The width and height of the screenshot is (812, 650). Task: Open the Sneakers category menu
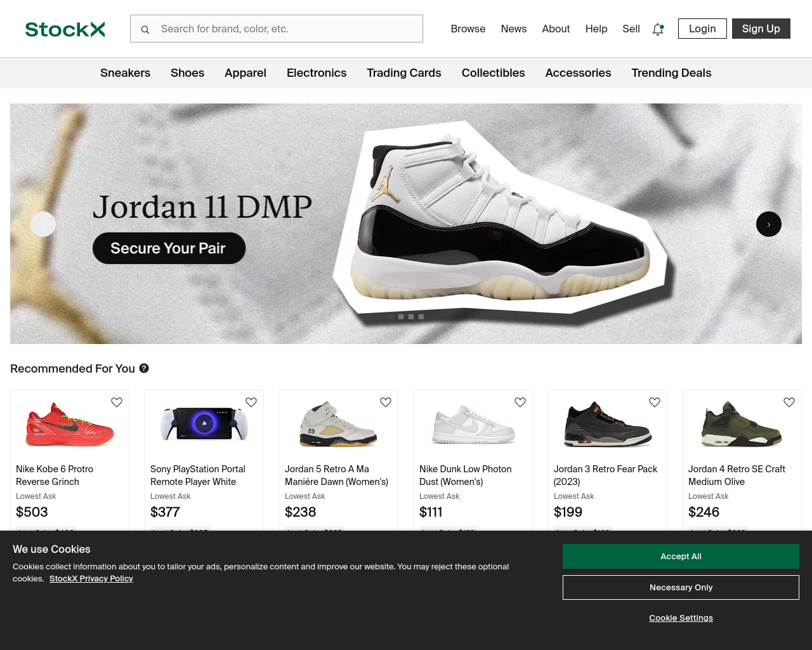coord(125,73)
